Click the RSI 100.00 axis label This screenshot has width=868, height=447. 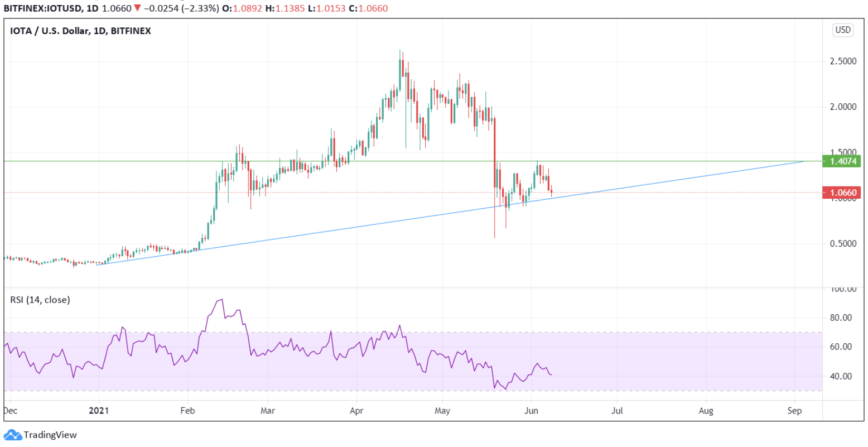tap(843, 289)
